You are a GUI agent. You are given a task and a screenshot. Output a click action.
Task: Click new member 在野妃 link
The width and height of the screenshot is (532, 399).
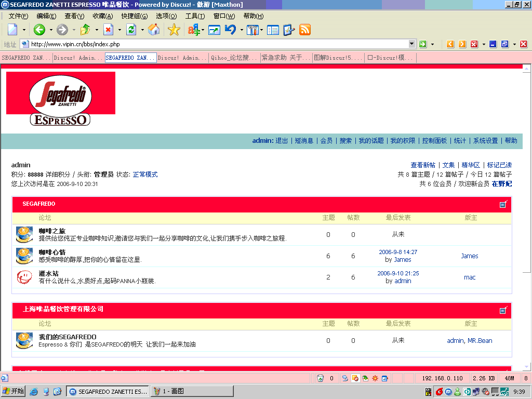pos(502,184)
